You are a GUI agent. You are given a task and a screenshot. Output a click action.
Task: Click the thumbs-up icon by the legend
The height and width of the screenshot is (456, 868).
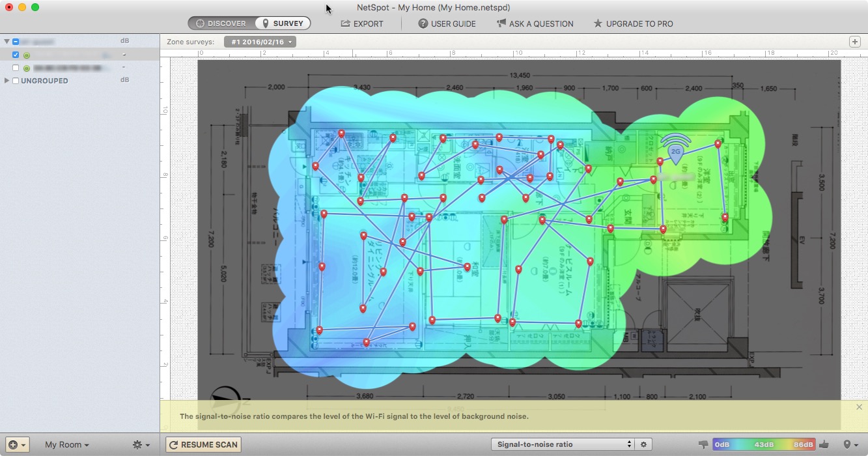pos(824,444)
